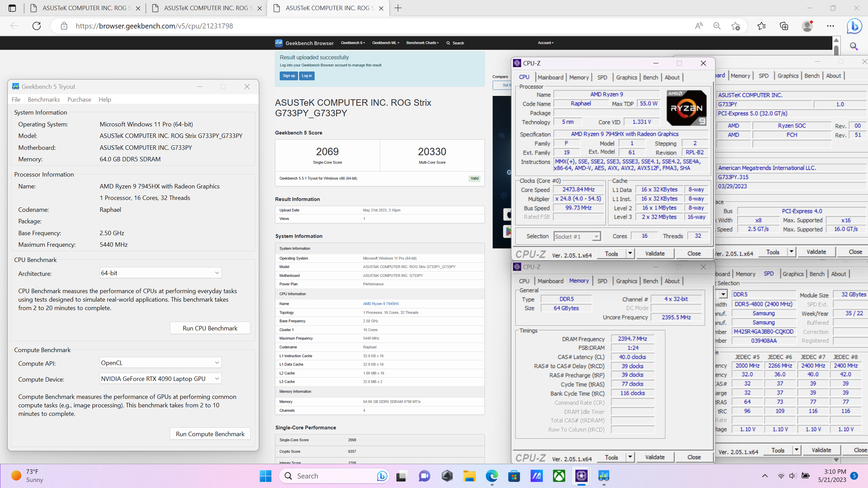Open the AMD Ryzen 9 7945HX link
868x488 pixels.
pos(381,304)
